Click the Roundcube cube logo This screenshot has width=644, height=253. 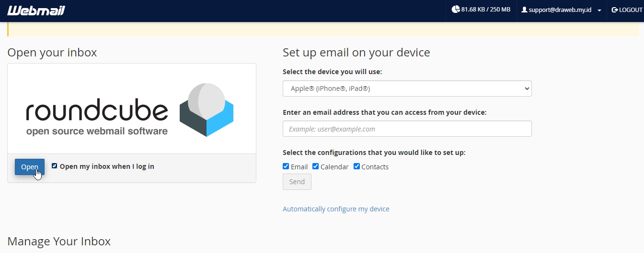click(207, 110)
